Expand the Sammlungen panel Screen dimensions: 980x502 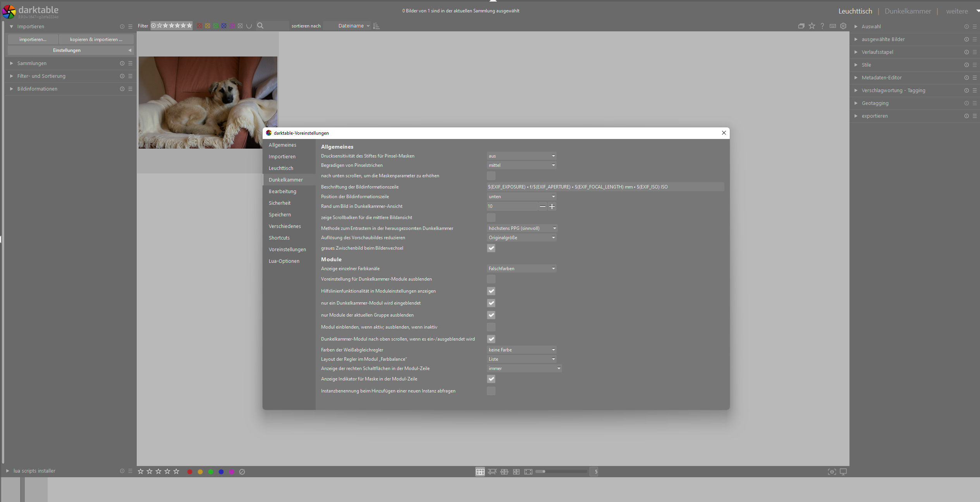(32, 63)
